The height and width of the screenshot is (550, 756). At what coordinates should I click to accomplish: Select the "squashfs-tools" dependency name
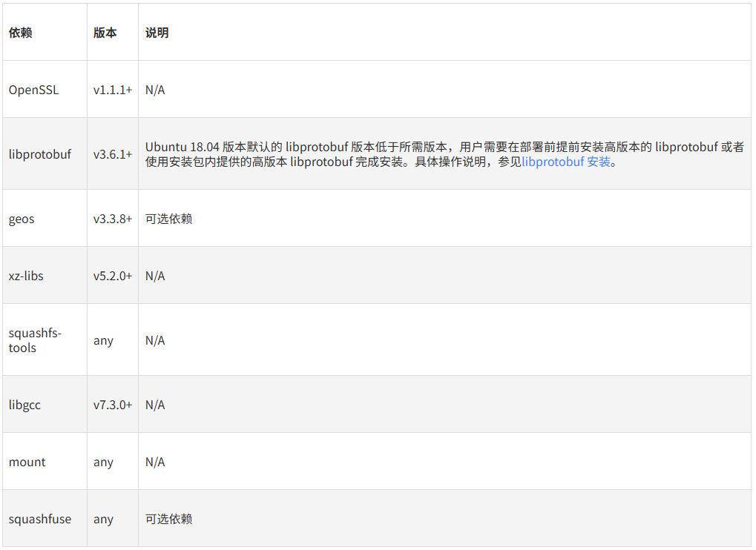coord(35,340)
